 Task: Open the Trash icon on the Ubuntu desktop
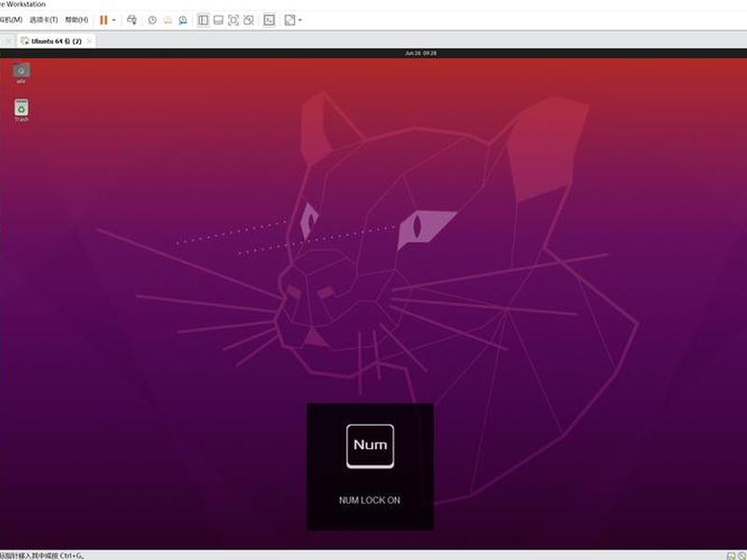pos(21,110)
